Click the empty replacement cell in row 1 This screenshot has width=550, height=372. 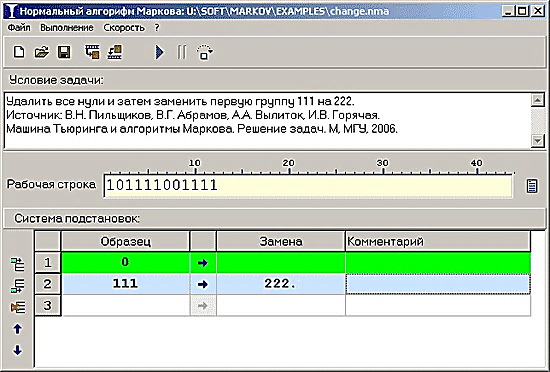click(x=281, y=262)
